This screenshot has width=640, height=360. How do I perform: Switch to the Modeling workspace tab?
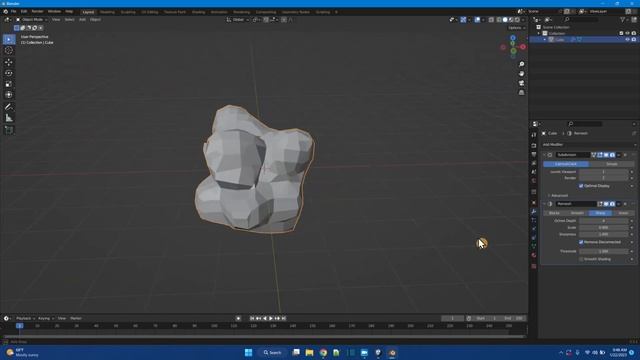[107, 12]
